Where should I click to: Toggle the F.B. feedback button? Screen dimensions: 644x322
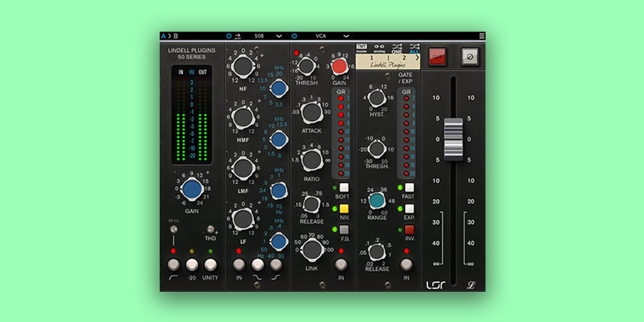click(x=344, y=230)
